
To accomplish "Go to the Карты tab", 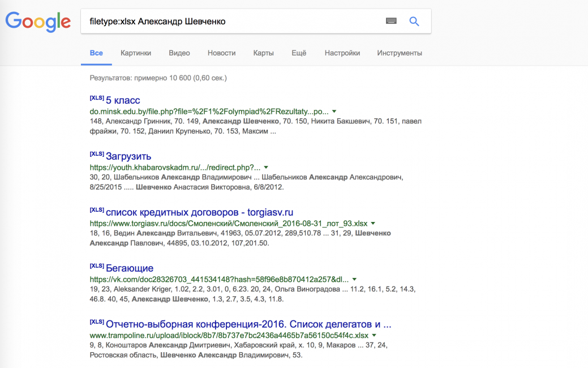I will (263, 53).
